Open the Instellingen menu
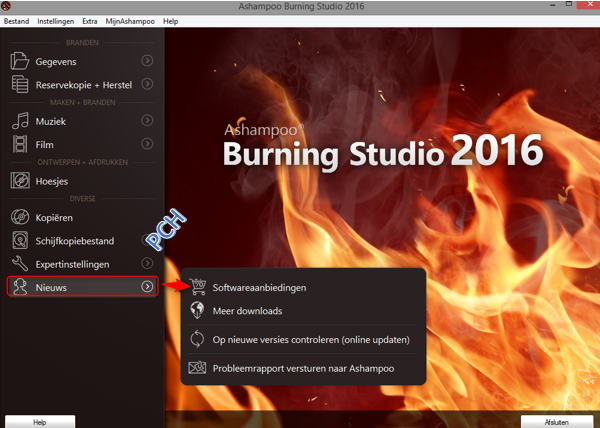 (x=55, y=21)
